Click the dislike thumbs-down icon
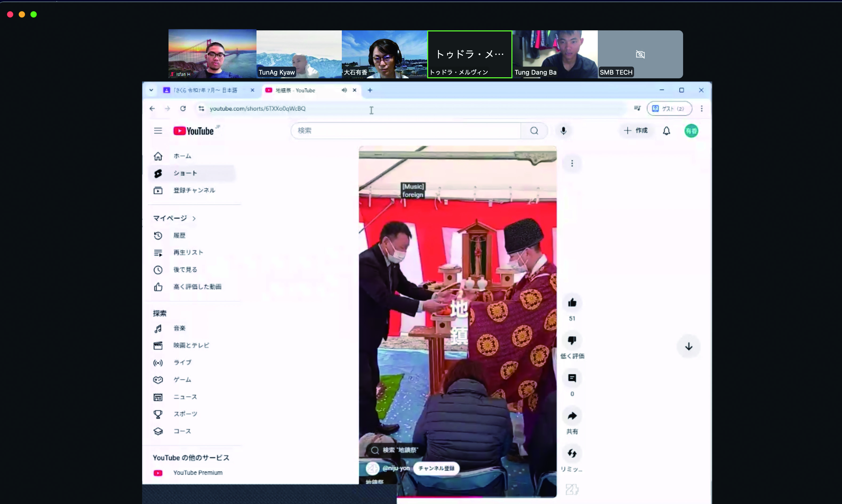 click(x=572, y=340)
